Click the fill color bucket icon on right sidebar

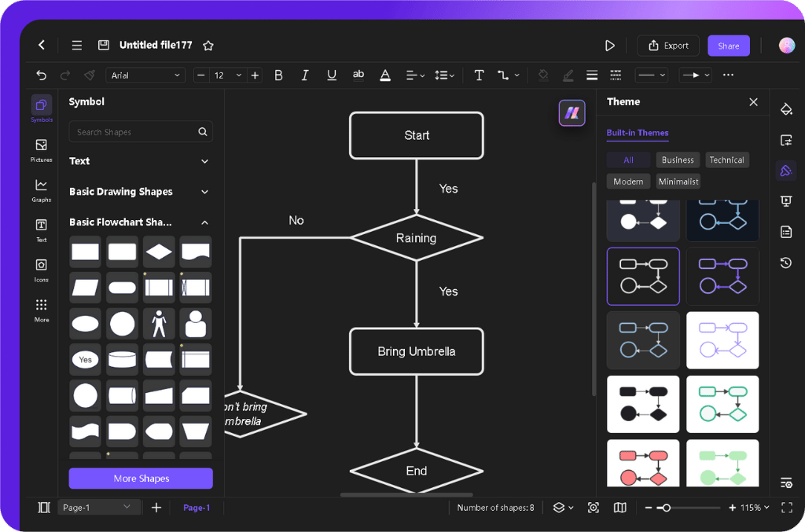[x=785, y=109]
